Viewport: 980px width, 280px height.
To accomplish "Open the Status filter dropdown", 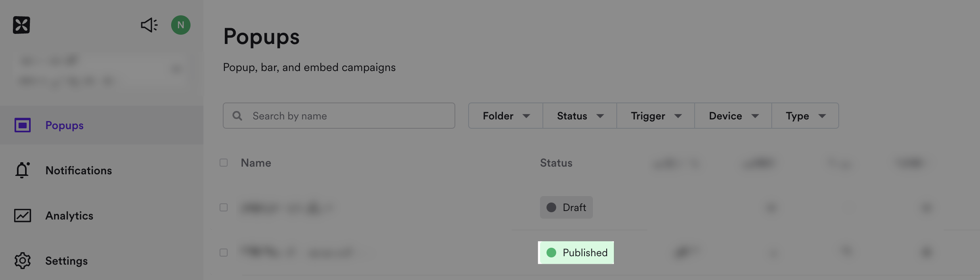I will pos(580,116).
